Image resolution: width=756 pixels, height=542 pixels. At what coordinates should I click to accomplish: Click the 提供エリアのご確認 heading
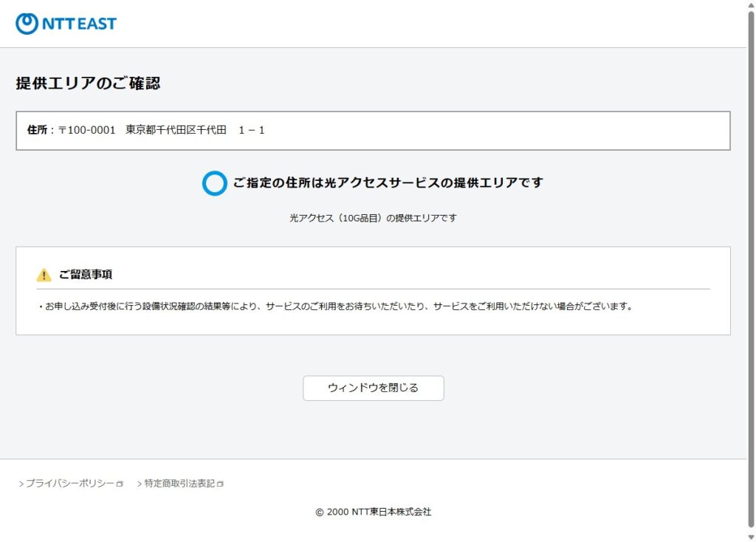tap(89, 83)
